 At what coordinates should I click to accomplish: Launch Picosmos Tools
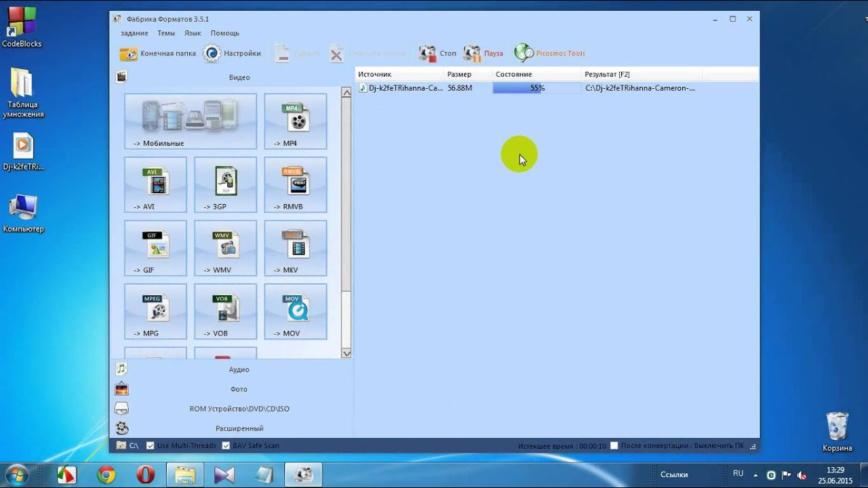pyautogui.click(x=549, y=54)
